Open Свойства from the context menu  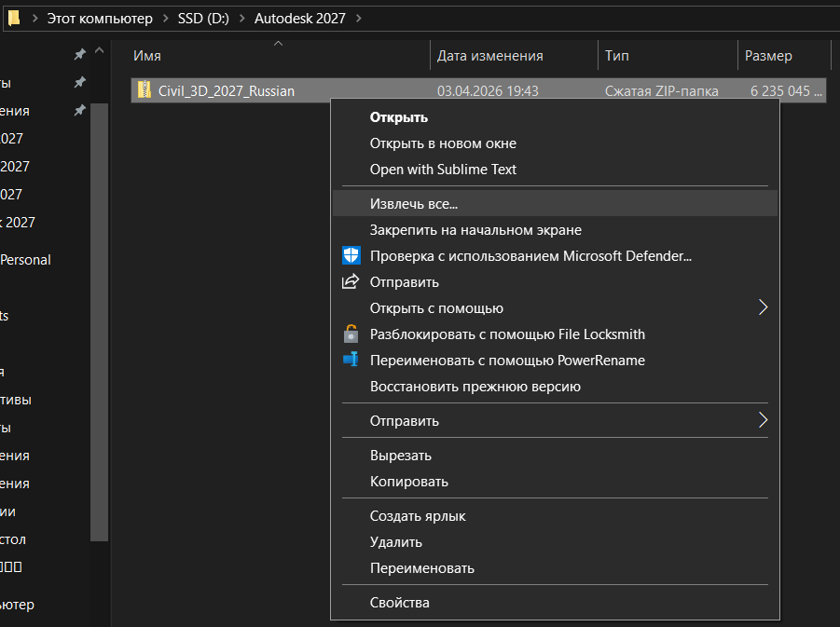coord(400,603)
